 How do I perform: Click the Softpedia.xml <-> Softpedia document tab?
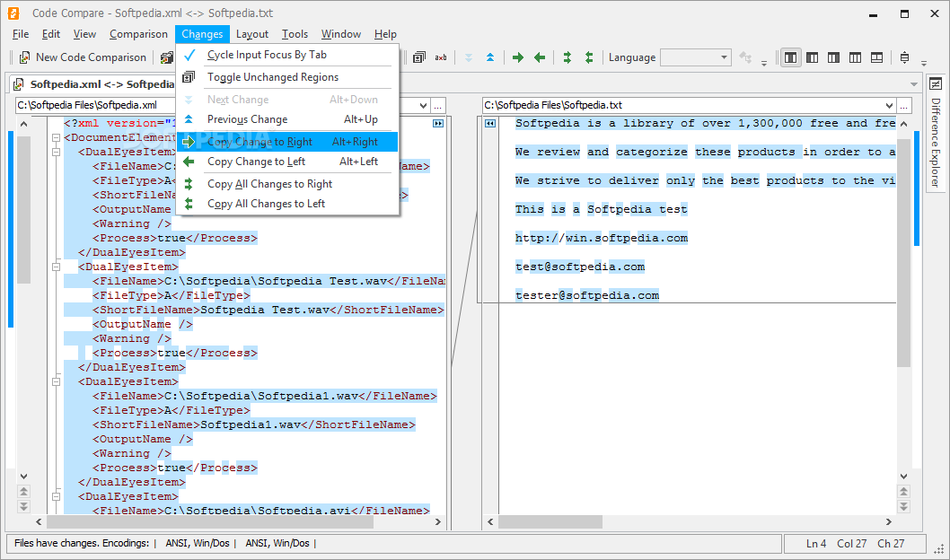click(x=99, y=84)
